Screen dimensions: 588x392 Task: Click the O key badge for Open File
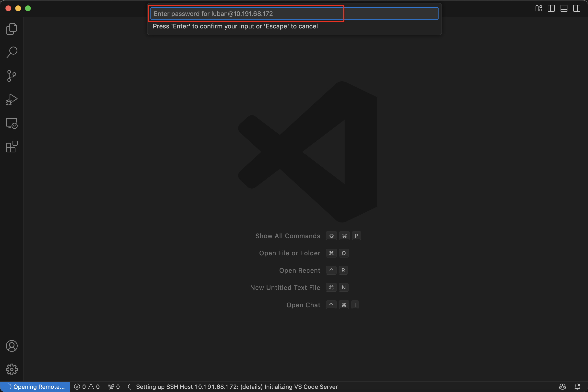(x=343, y=253)
